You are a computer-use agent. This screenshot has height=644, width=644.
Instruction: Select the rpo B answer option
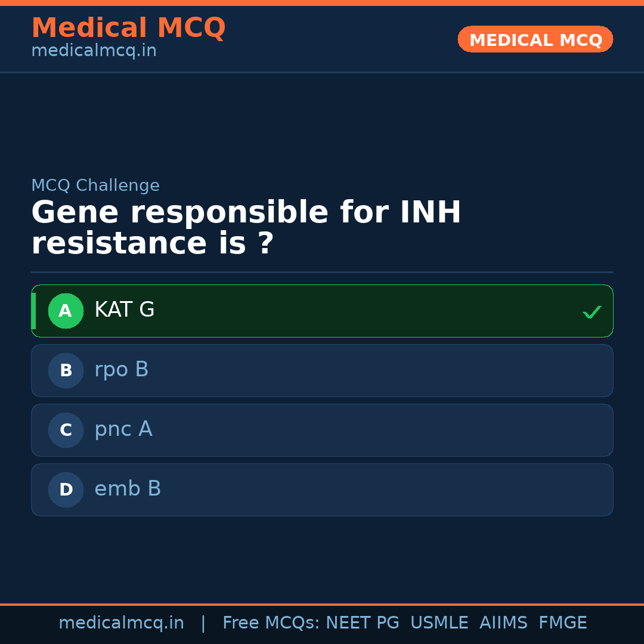pos(322,370)
